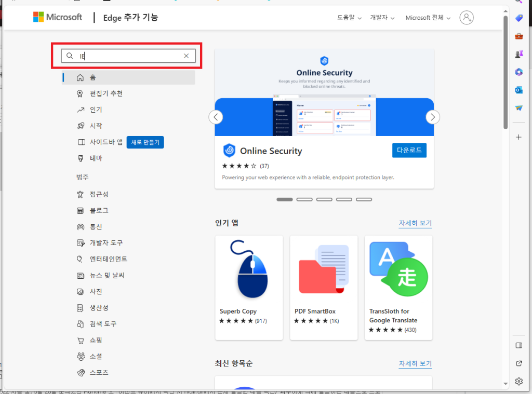Select the 블로그 category
Image resolution: width=532 pixels, height=394 pixels.
[x=99, y=211]
